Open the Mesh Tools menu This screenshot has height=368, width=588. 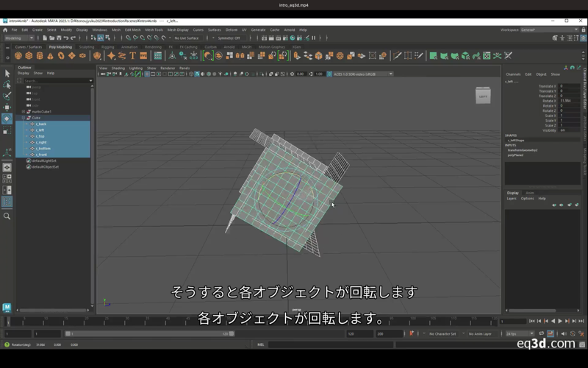(154, 30)
